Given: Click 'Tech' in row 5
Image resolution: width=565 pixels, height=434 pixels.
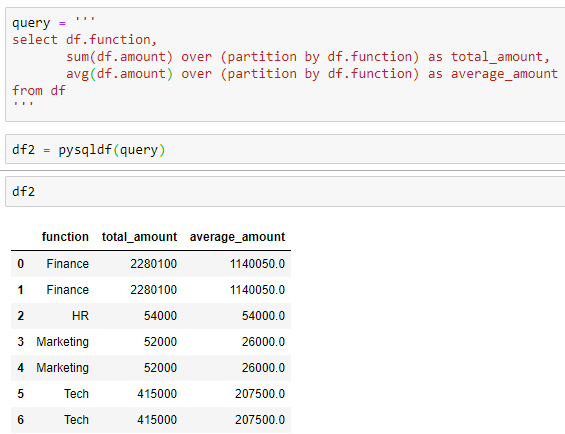Looking at the screenshot, I should tap(76, 394).
